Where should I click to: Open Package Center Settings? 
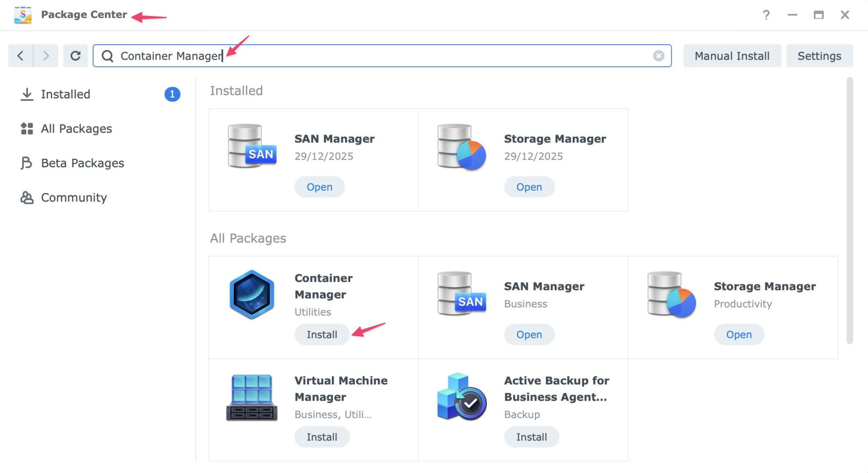click(x=819, y=56)
